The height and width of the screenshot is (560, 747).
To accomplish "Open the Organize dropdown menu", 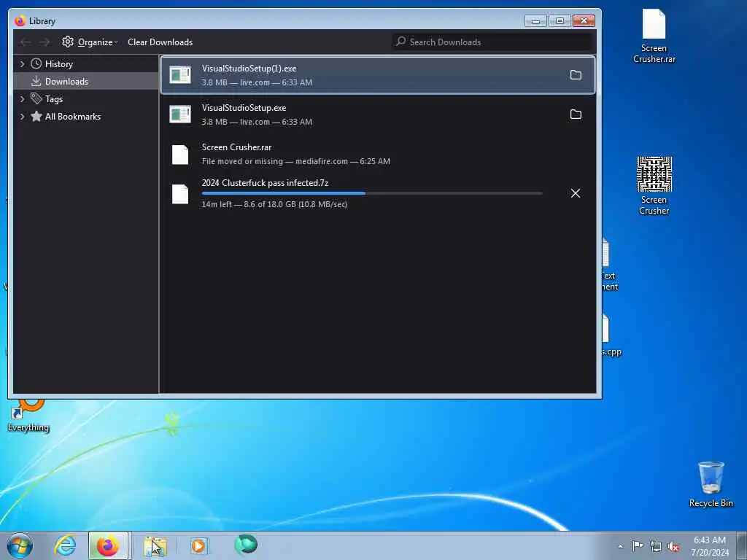I will click(90, 42).
